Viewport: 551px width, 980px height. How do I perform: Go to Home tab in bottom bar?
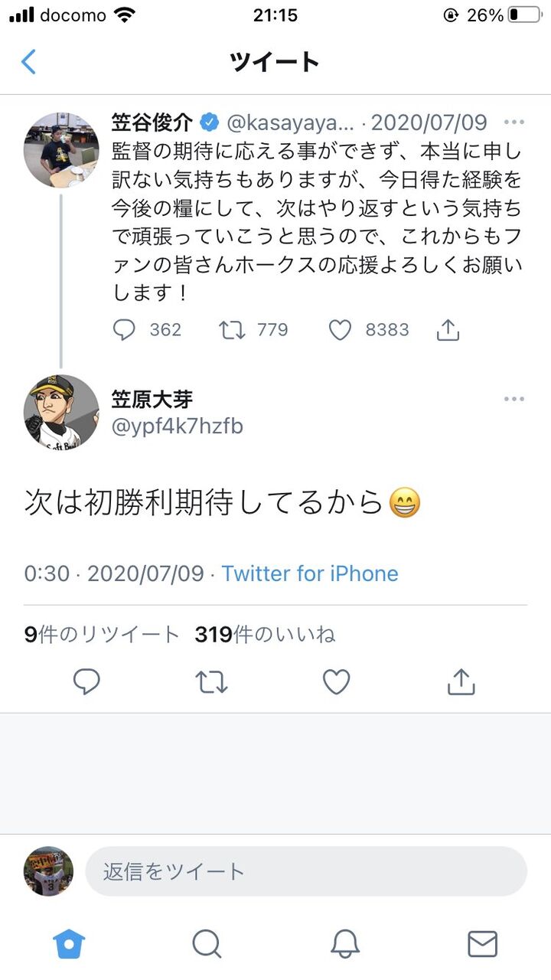(69, 944)
